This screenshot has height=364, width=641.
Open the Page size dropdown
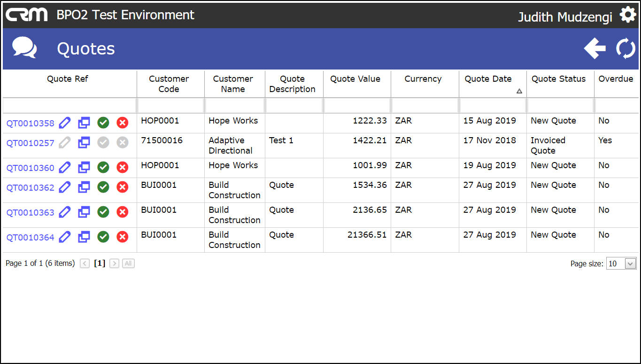tap(621, 263)
